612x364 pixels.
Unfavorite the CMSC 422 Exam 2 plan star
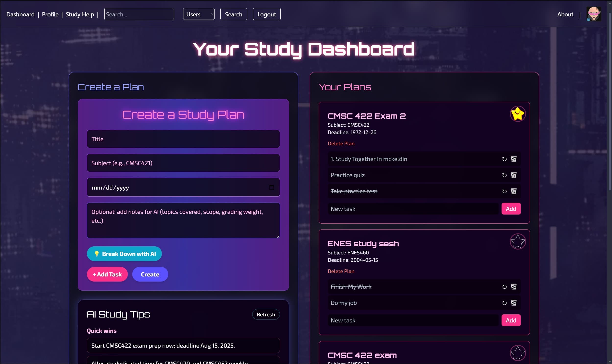518,114
